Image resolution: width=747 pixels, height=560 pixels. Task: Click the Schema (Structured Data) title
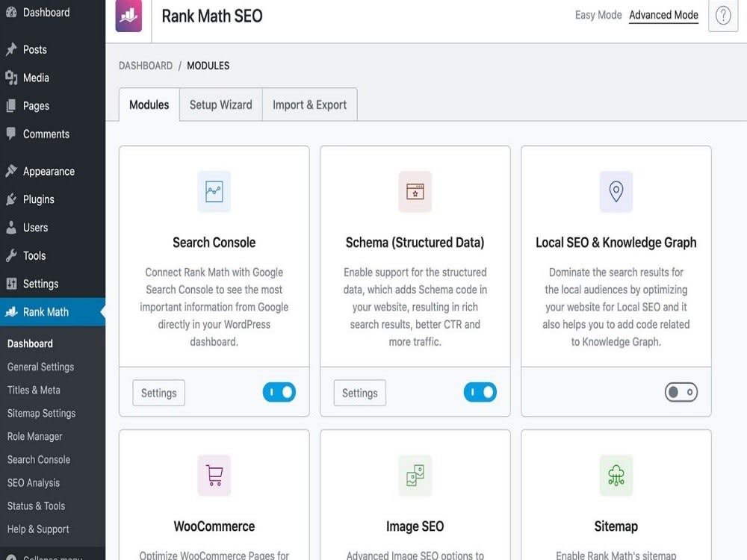(x=415, y=243)
